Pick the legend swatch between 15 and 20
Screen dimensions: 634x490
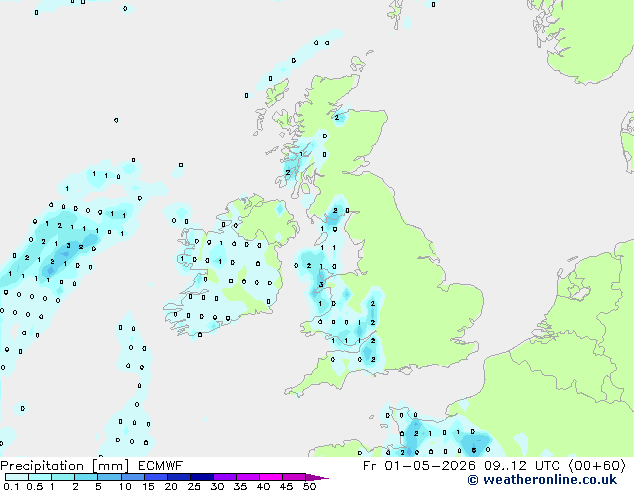(x=156, y=477)
